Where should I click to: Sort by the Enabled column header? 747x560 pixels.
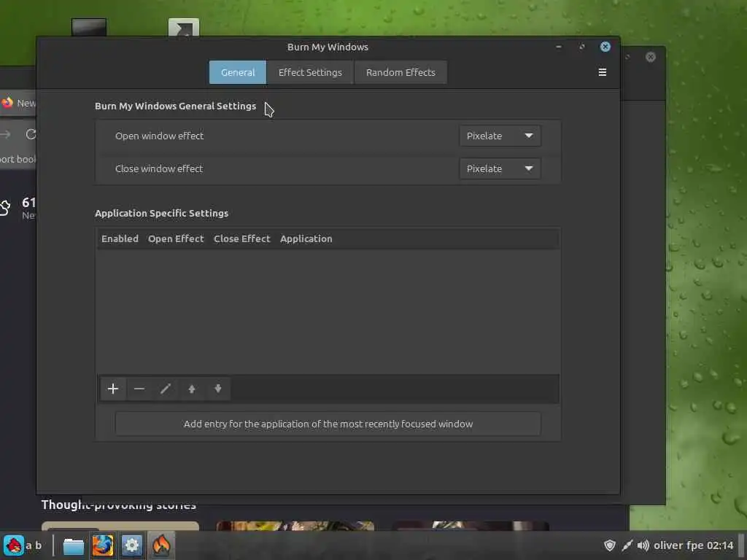[x=120, y=238]
